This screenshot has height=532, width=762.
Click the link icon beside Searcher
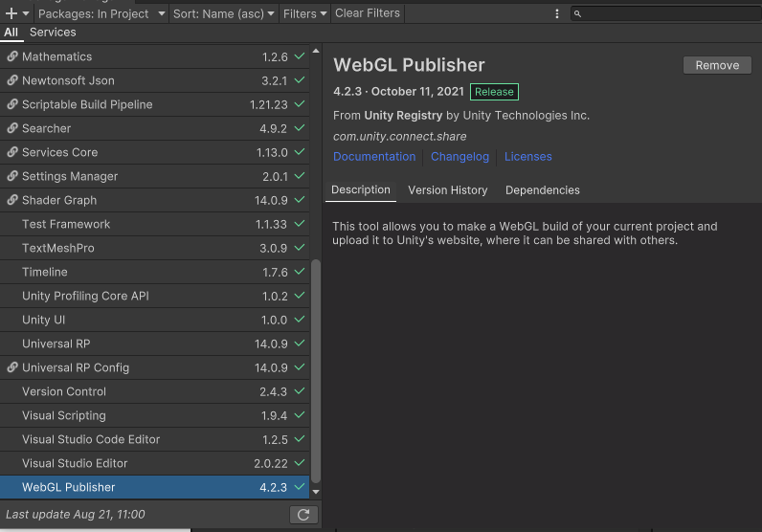(x=12, y=128)
